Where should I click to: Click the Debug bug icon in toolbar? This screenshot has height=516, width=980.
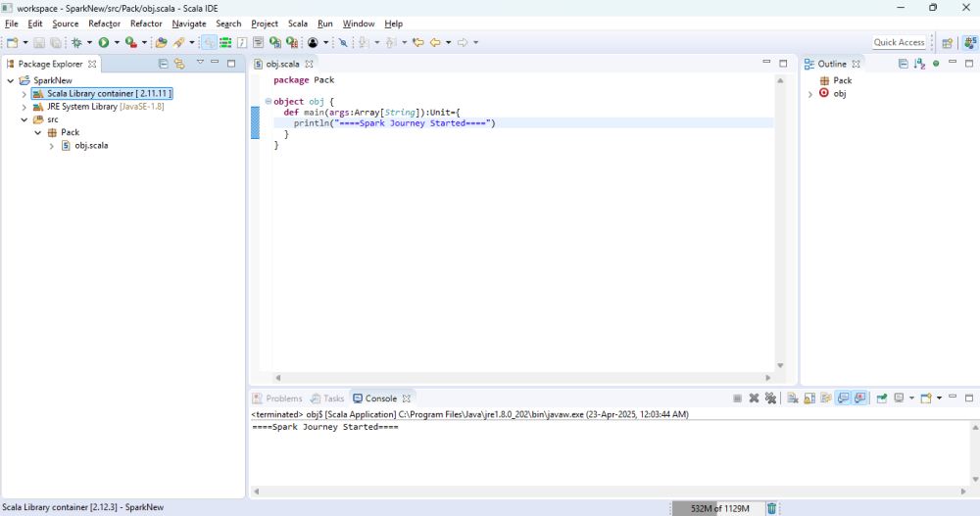click(76, 42)
